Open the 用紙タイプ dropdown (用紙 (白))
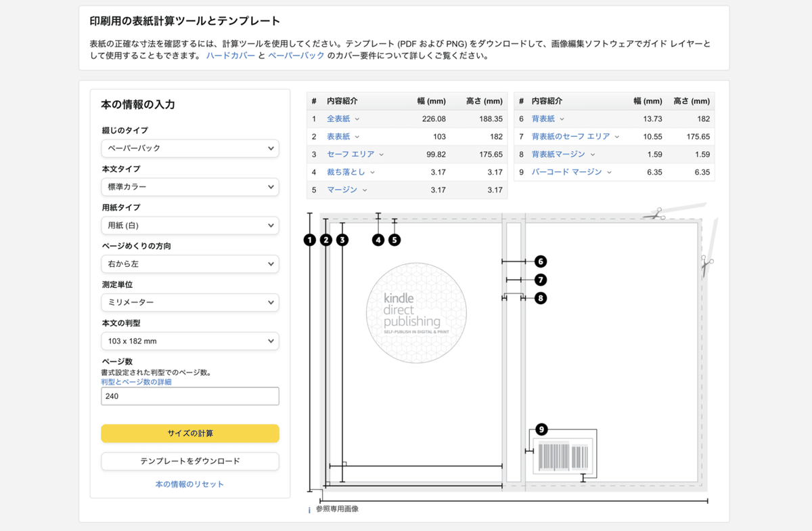Image resolution: width=812 pixels, height=531 pixels. [x=190, y=226]
